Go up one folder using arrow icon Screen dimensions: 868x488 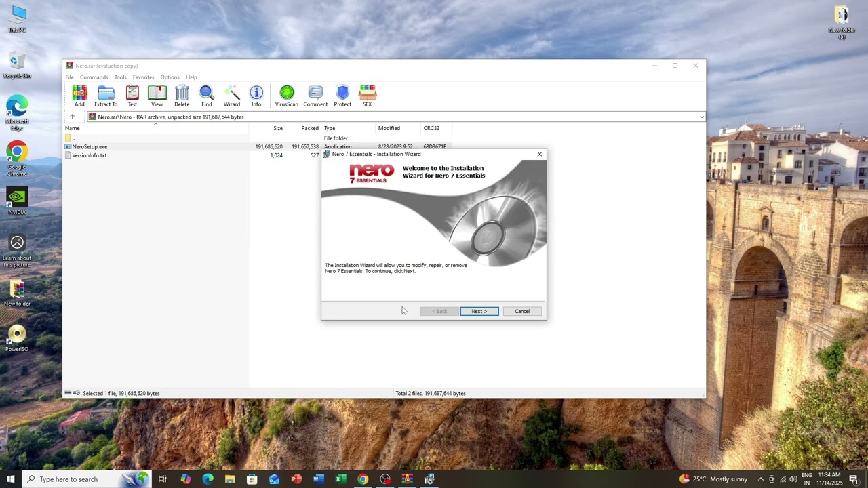click(x=72, y=117)
